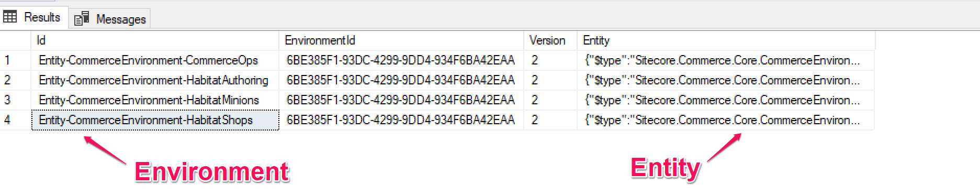
Task: Select row 1 header
Action: coord(16,60)
